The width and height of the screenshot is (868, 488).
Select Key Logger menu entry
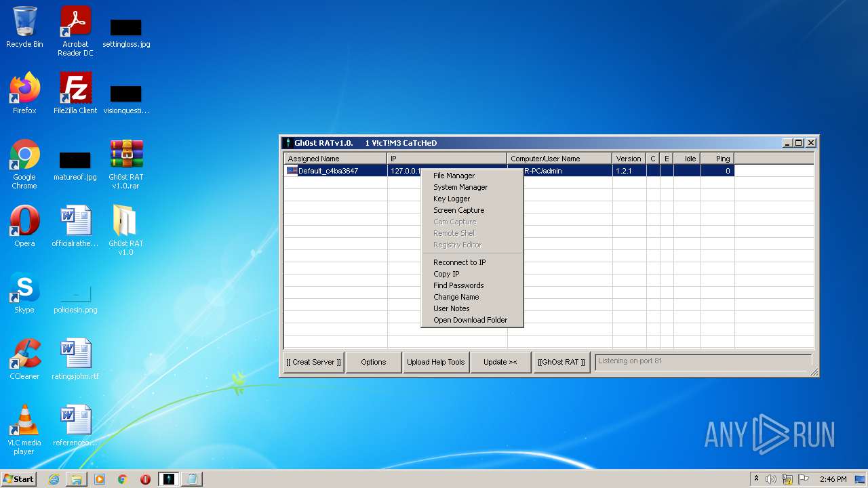[x=472, y=199]
